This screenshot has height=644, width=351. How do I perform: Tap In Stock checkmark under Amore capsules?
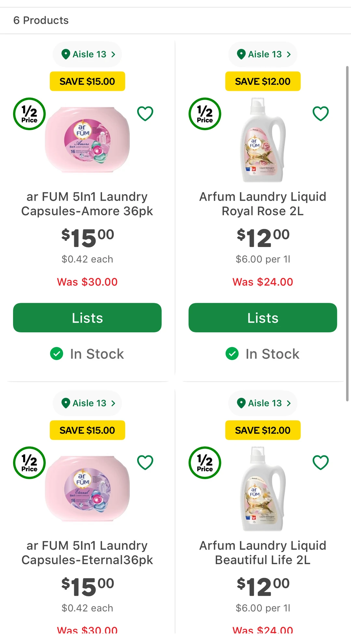pyautogui.click(x=57, y=354)
